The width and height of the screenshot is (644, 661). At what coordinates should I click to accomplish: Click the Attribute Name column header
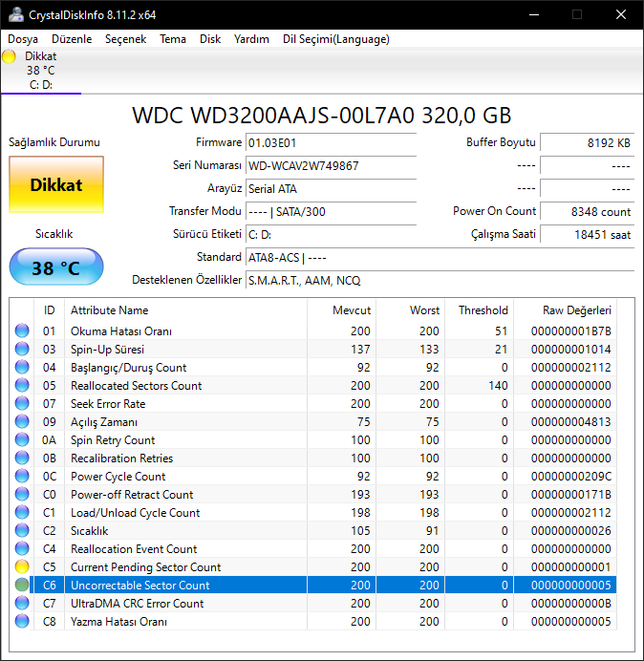185,310
